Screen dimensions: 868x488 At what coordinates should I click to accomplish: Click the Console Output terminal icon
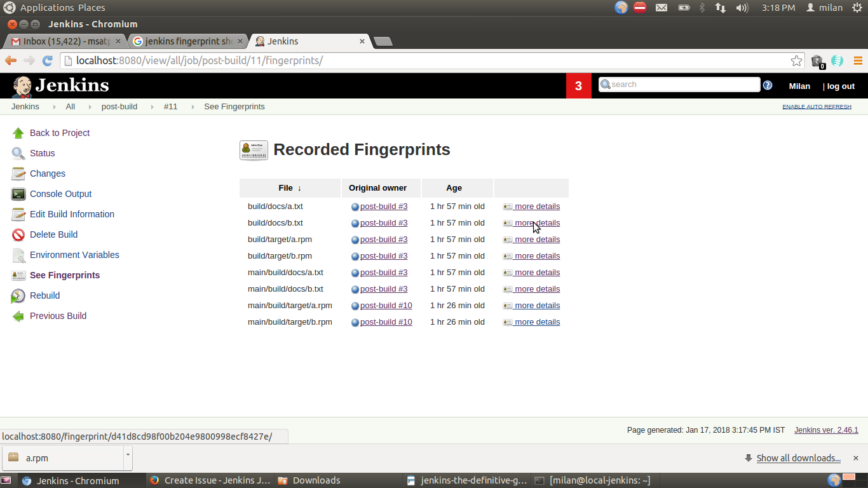click(18, 194)
